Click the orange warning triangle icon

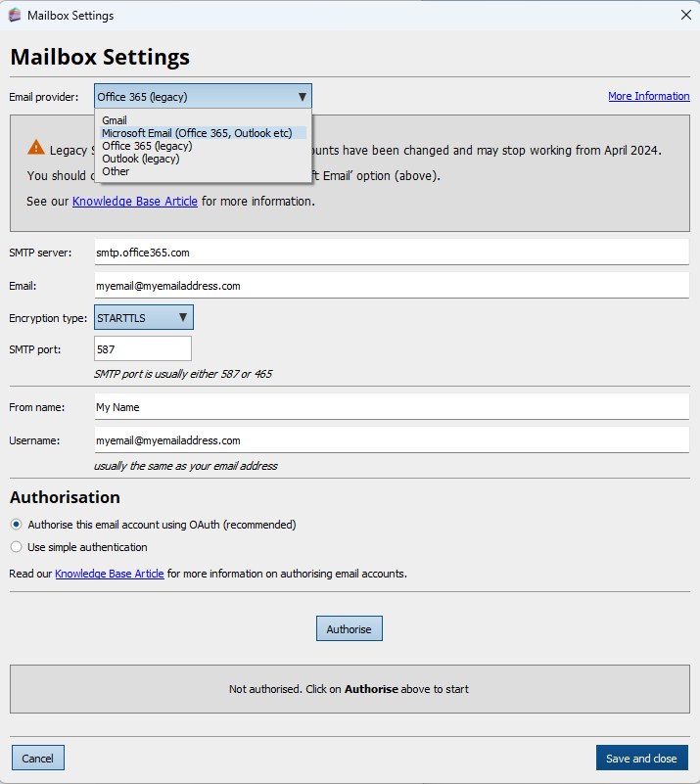[36, 148]
